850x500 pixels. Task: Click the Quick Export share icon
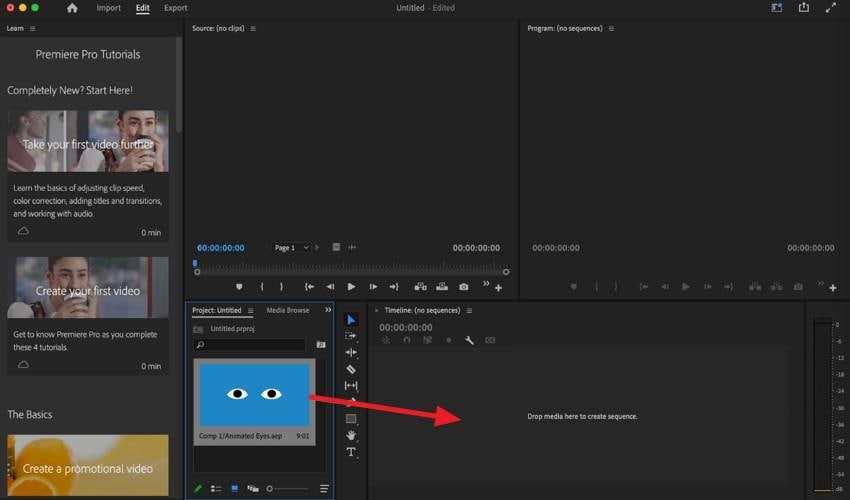[804, 8]
